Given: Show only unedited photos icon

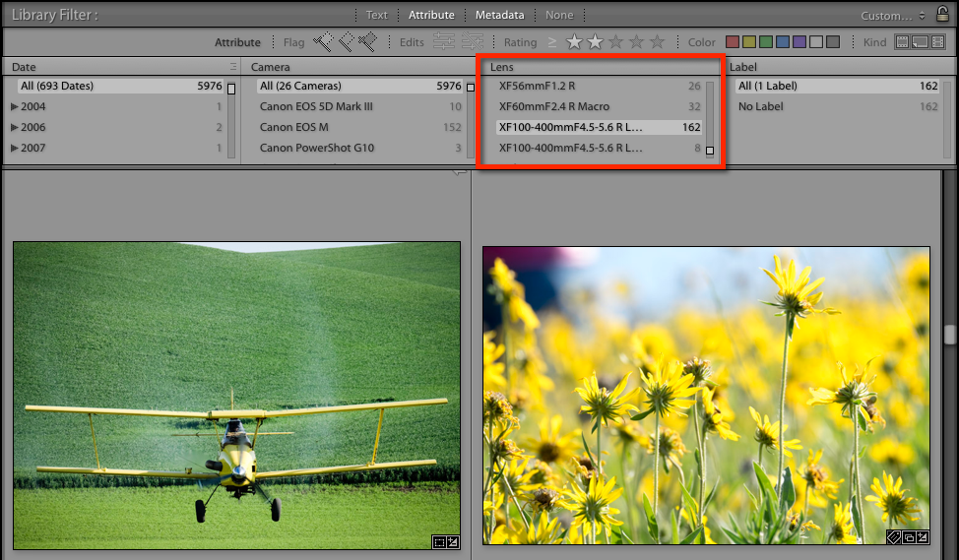Looking at the screenshot, I should coord(473,41).
